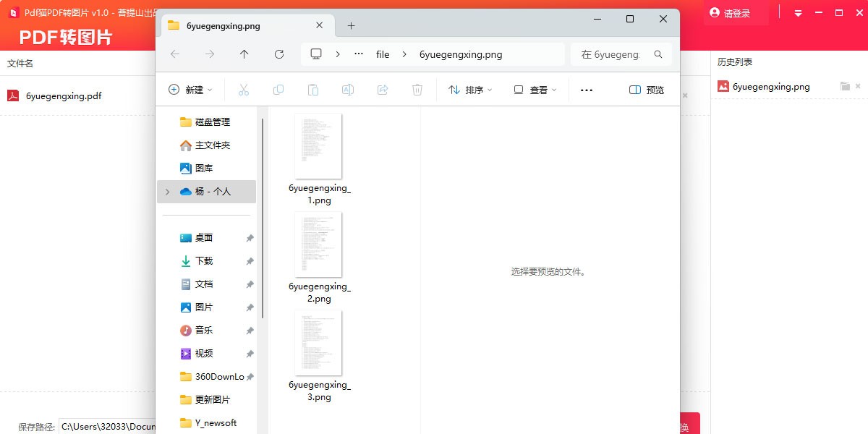
Task: Open the 排序 sort dropdown
Action: click(x=470, y=90)
